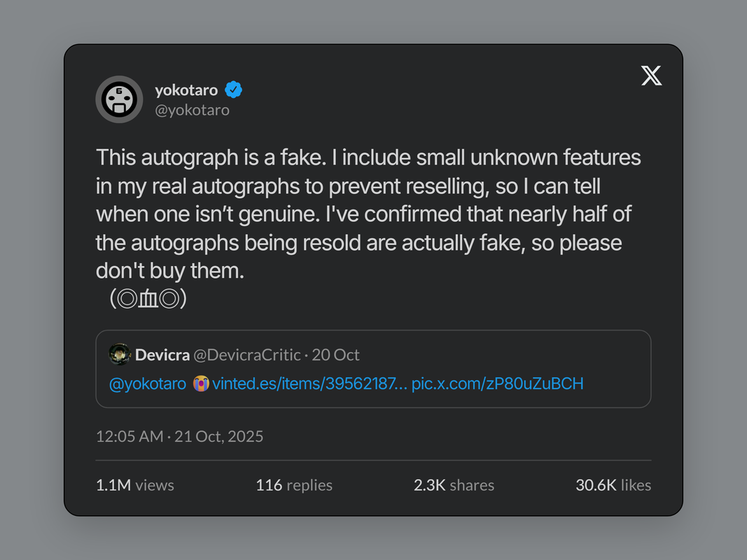Open the 116 replies

(294, 485)
